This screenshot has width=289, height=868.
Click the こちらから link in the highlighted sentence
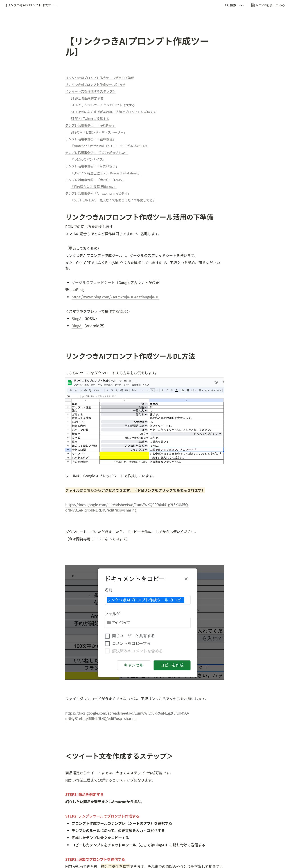[92, 490]
